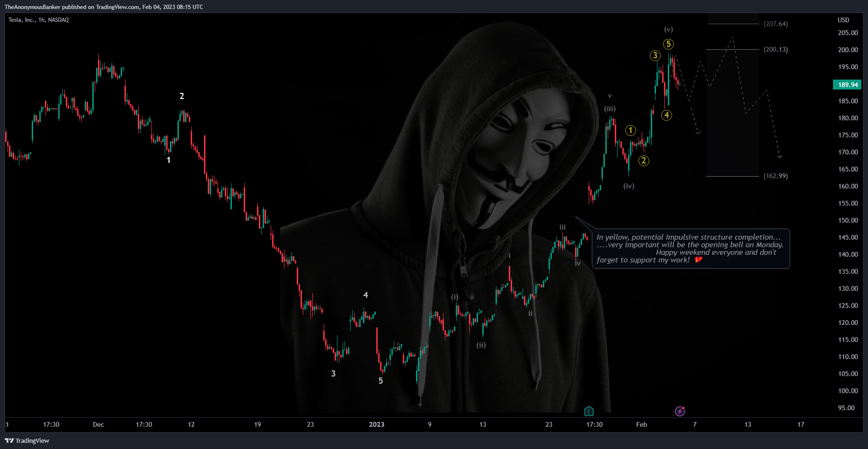The height and width of the screenshot is (449, 868).
Task: Select the yellow circled 4 wave label
Action: (666, 115)
